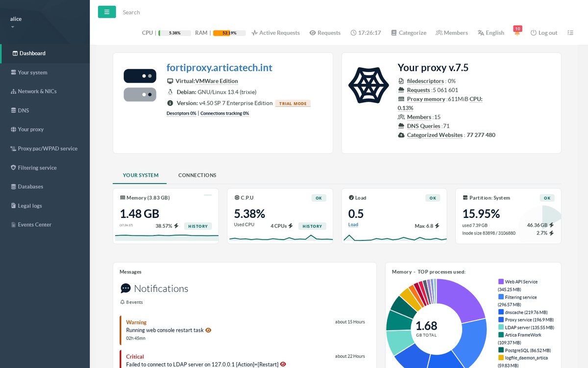Click the CPU usage progress bar
Viewport: 588px width, 368px height.
click(x=174, y=33)
